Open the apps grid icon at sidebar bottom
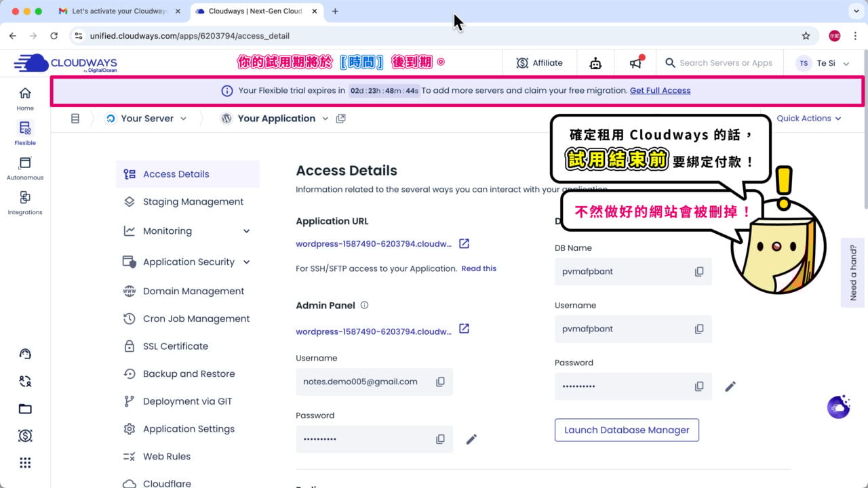This screenshot has height=488, width=868. click(x=24, y=462)
